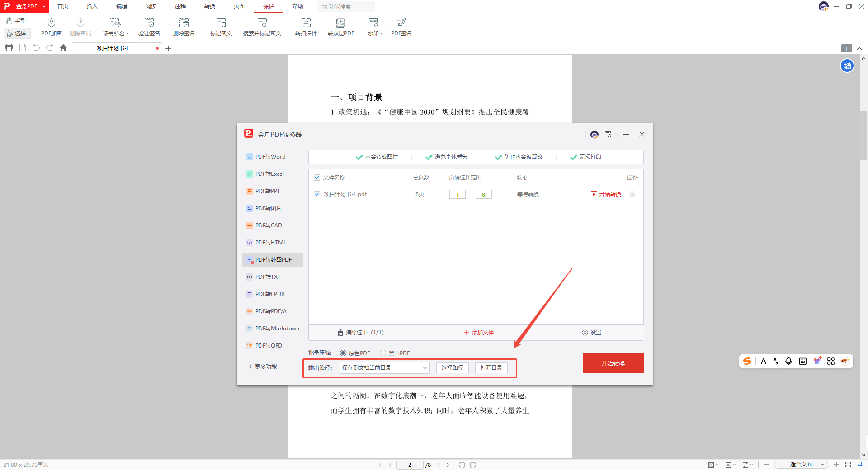This screenshot has height=470, width=868.
Task: Go to the home page icon
Action: coord(63,48)
